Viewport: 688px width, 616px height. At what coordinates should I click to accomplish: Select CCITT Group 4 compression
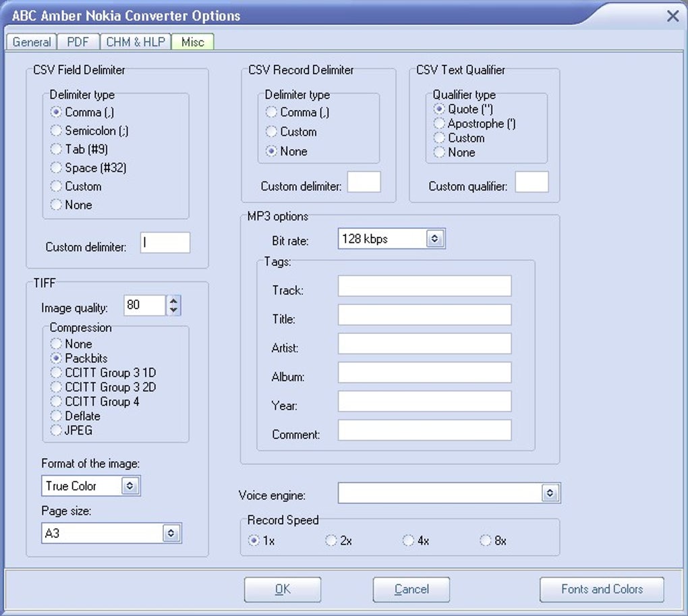(95, 401)
